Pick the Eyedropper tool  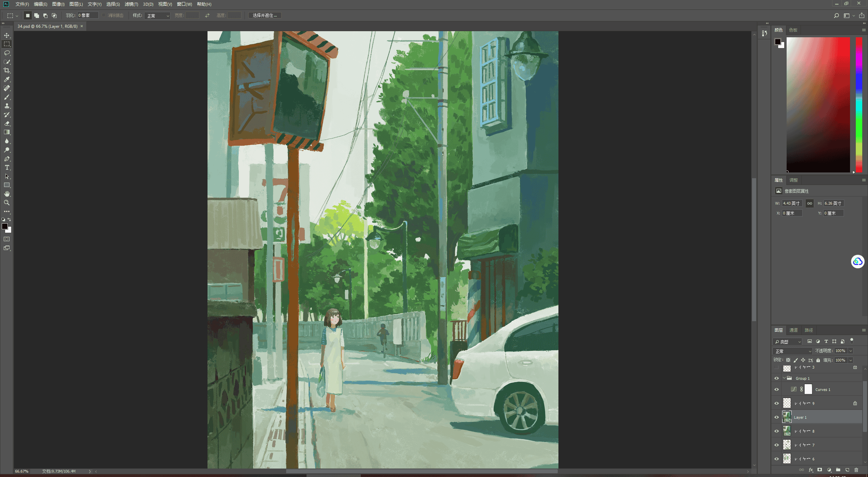7,79
